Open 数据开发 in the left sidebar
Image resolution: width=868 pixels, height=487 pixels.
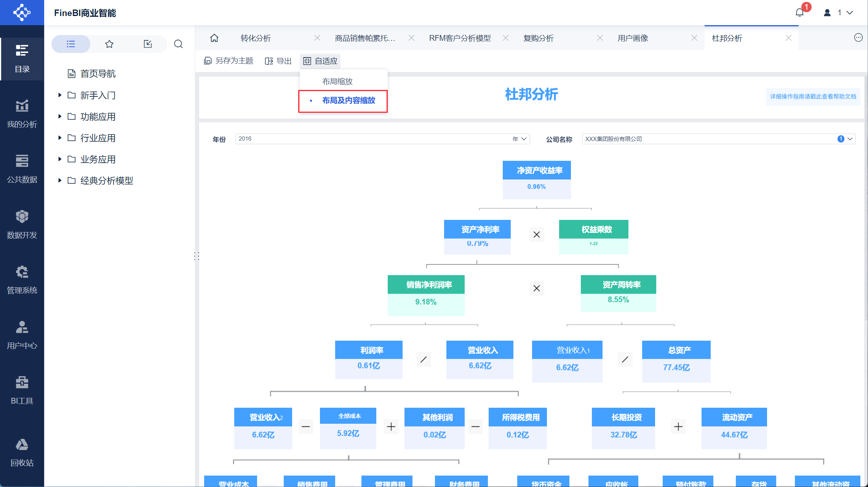[22, 224]
